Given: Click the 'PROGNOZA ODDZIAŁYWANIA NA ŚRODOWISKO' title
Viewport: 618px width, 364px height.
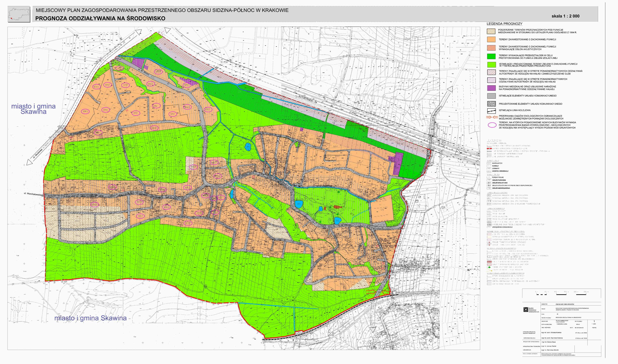Looking at the screenshot, I should tap(100, 18).
